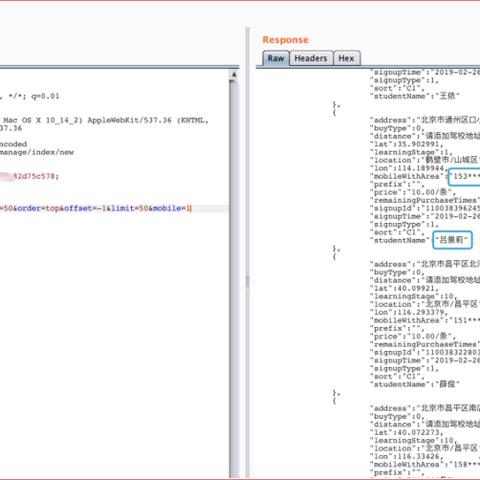Image resolution: width=480 pixels, height=480 pixels.
Task: Place cursor after mobile=1 parameter
Action: click(190, 208)
